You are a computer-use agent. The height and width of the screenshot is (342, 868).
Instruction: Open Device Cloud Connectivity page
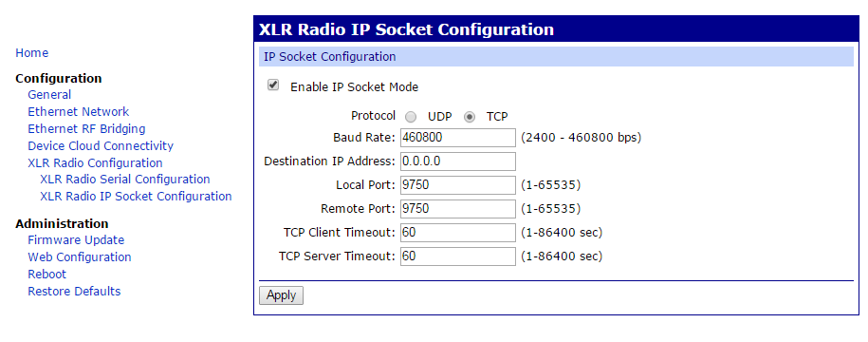[101, 145]
